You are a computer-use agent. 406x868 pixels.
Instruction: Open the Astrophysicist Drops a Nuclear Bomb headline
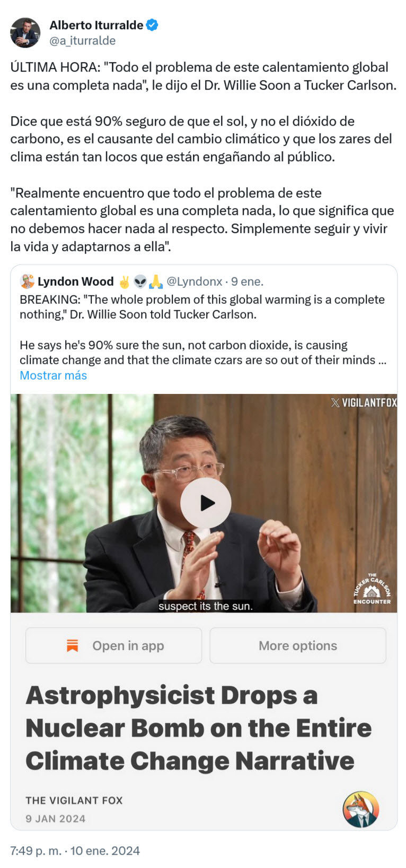pyautogui.click(x=198, y=727)
